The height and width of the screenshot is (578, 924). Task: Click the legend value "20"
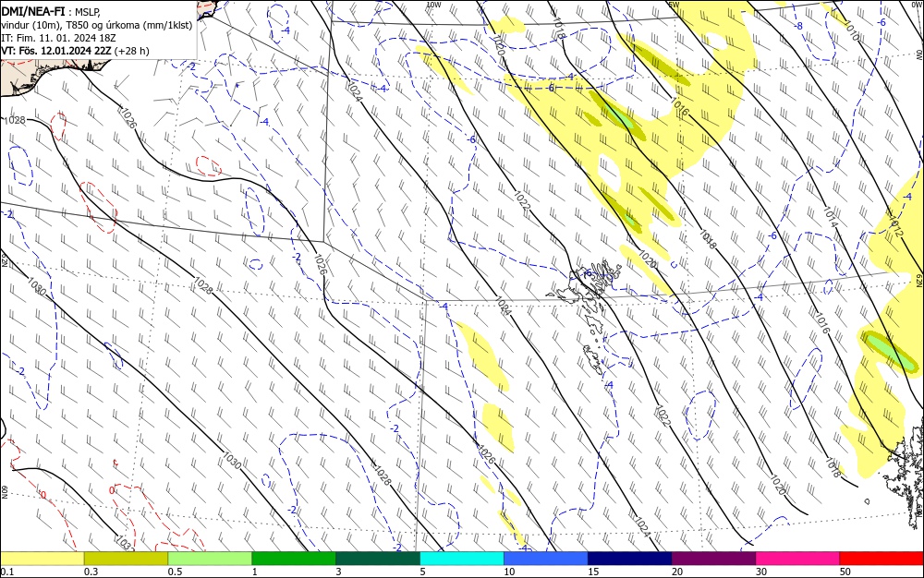coord(677,572)
